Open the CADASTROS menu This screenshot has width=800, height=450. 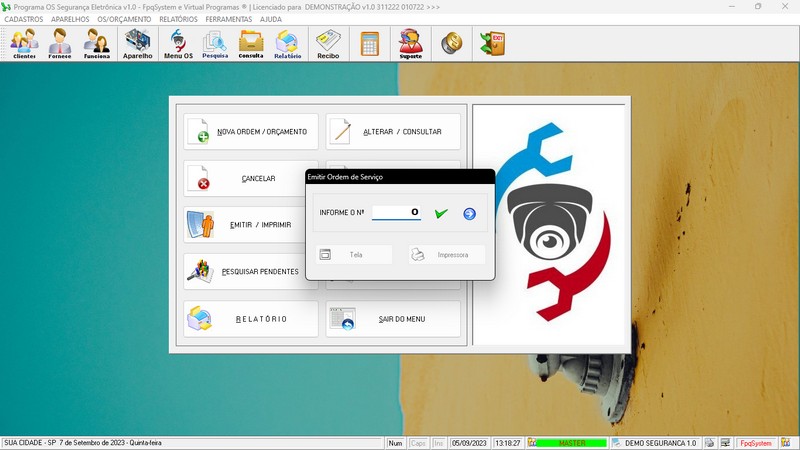click(23, 19)
